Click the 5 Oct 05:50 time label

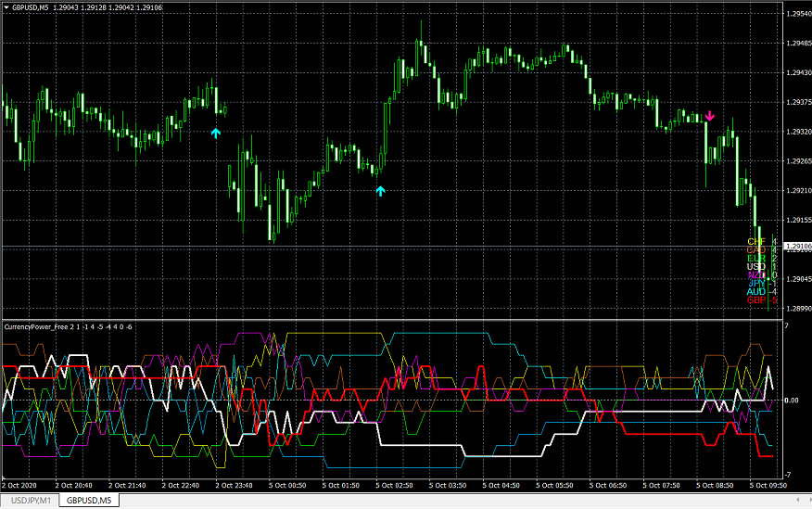[x=554, y=486]
